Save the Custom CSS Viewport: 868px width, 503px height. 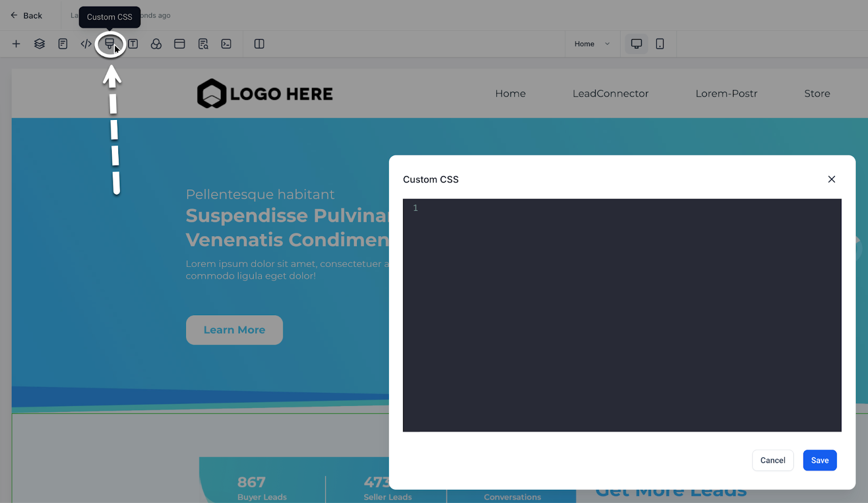click(819, 460)
